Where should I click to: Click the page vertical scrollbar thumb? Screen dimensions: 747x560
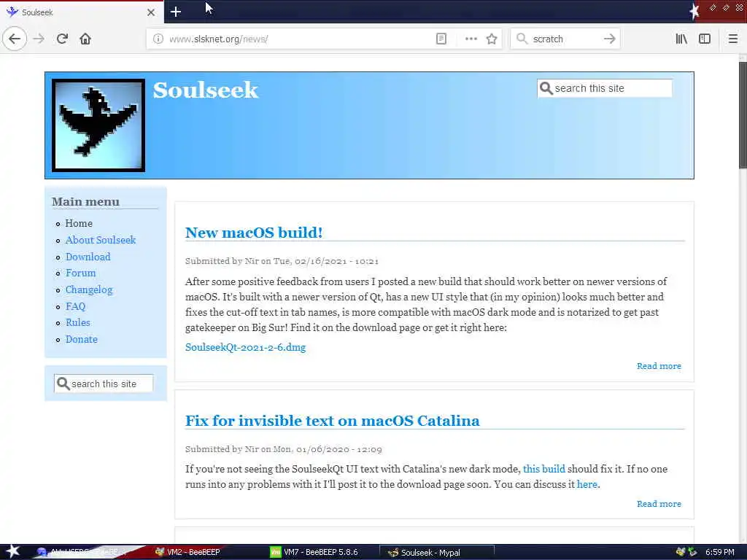pyautogui.click(x=743, y=114)
